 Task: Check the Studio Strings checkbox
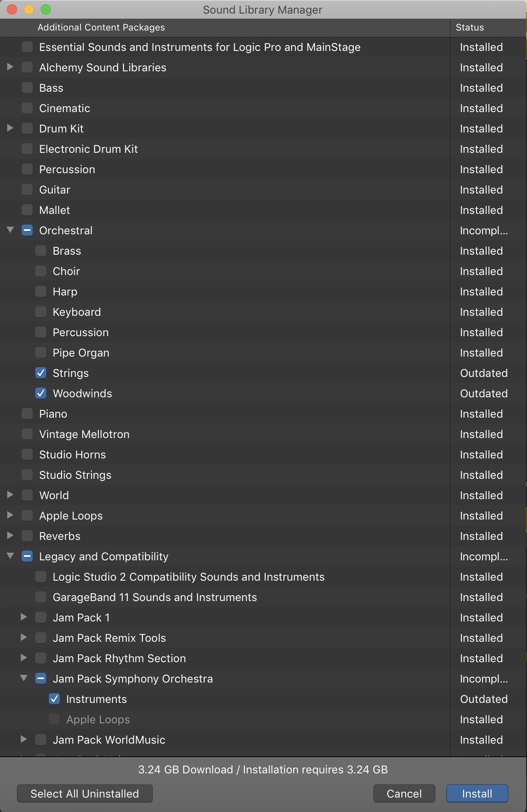27,475
